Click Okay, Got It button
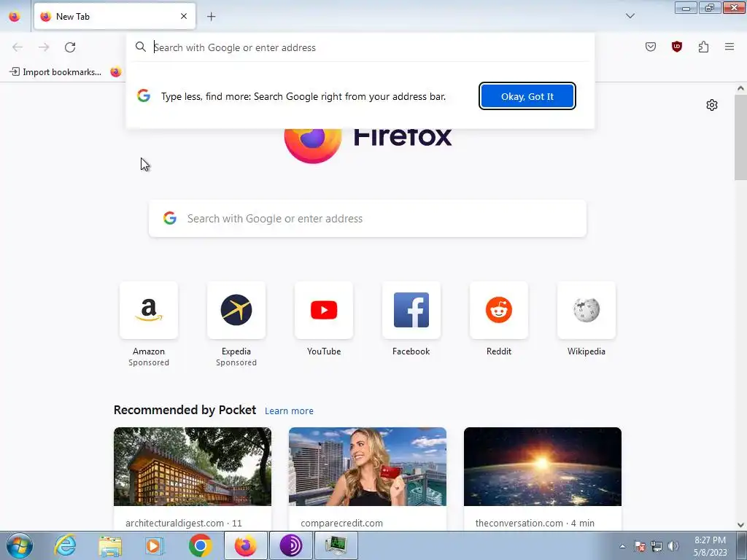Viewport: 747px width, 560px height. [x=527, y=96]
